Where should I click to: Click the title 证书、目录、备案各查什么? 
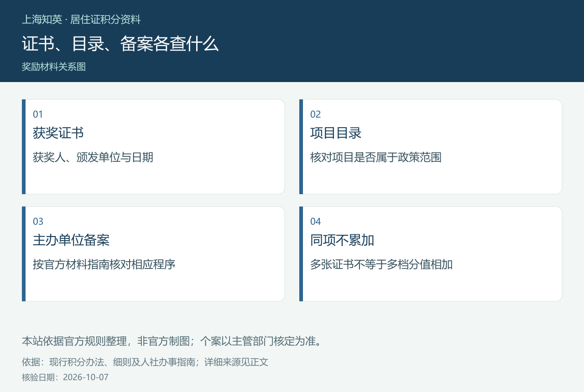[x=120, y=44]
